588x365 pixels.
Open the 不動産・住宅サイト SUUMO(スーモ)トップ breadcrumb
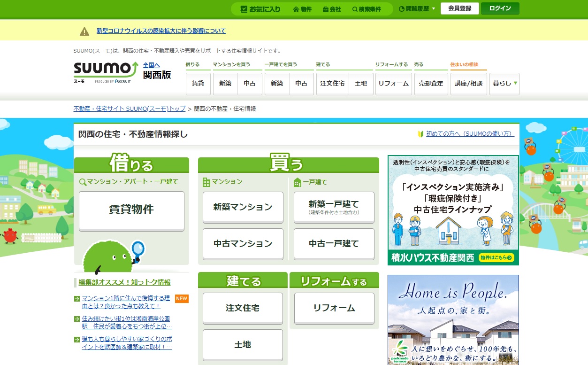pyautogui.click(x=130, y=109)
